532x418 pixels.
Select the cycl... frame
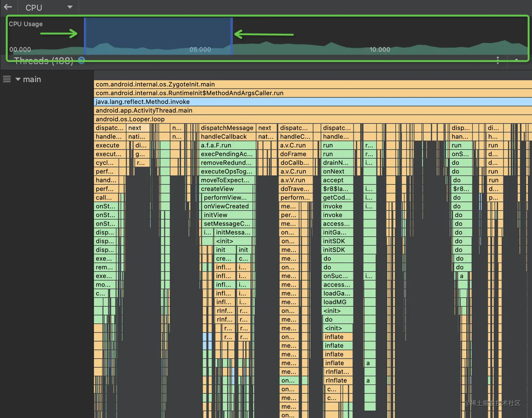(106, 163)
